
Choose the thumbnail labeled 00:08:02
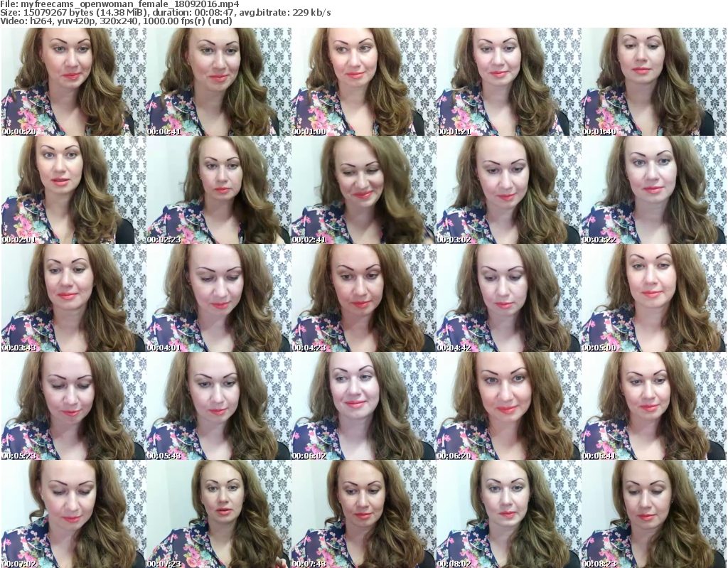point(509,514)
